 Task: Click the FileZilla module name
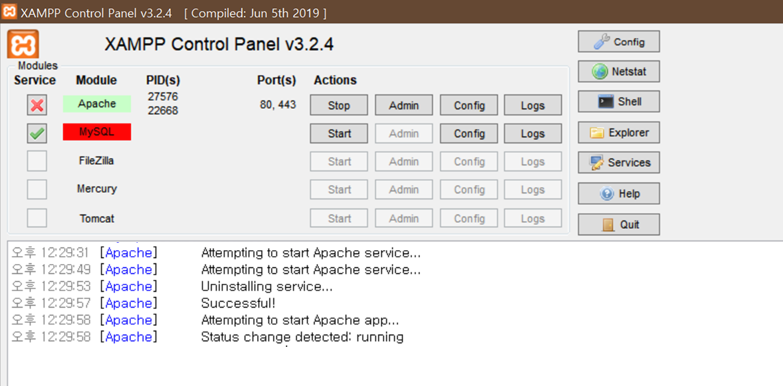[96, 161]
